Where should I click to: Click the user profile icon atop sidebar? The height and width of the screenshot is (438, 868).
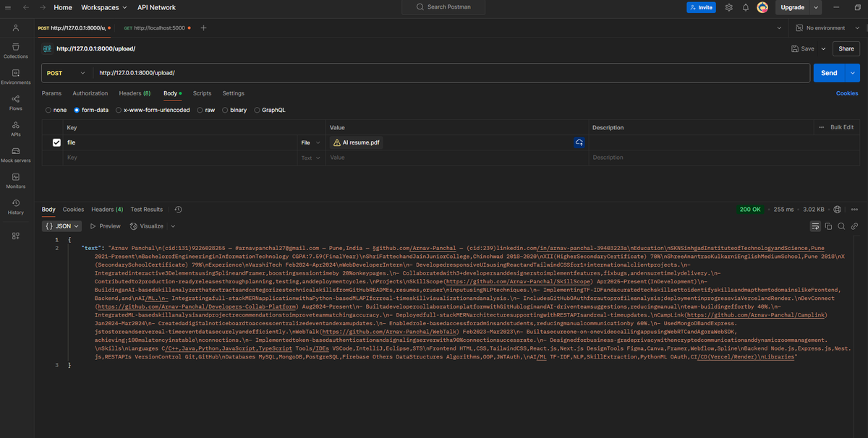click(x=15, y=27)
